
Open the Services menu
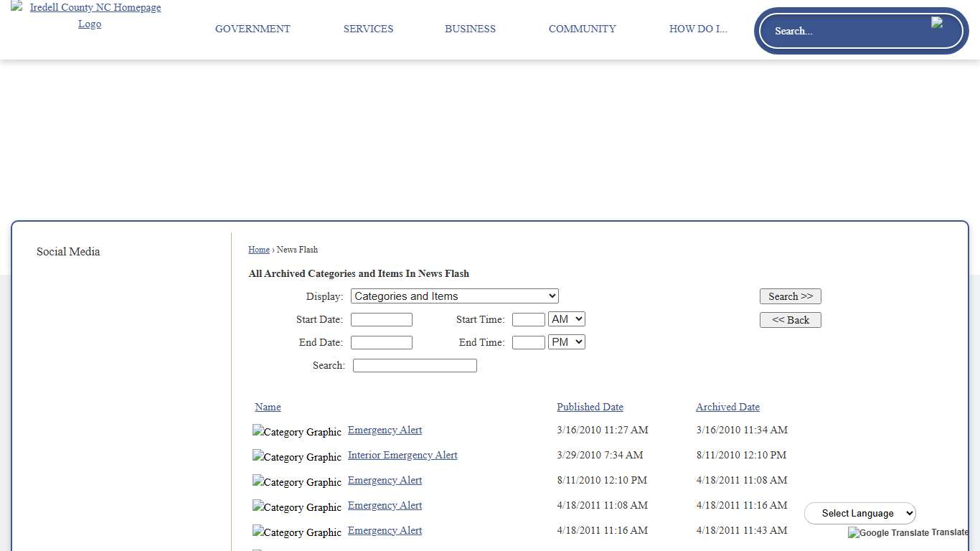pyautogui.click(x=368, y=29)
